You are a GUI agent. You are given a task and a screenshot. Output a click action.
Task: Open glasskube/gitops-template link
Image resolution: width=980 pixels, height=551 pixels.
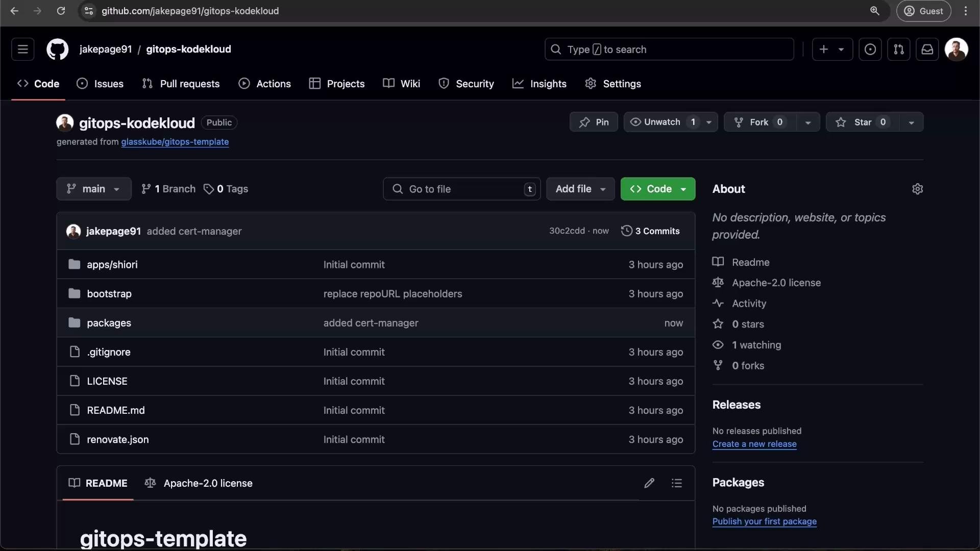coord(175,142)
